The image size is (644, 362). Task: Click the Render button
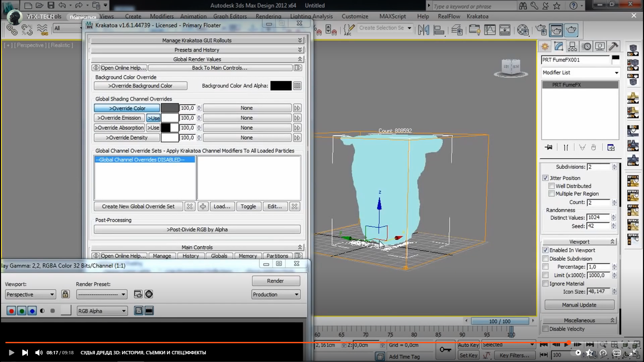276,281
